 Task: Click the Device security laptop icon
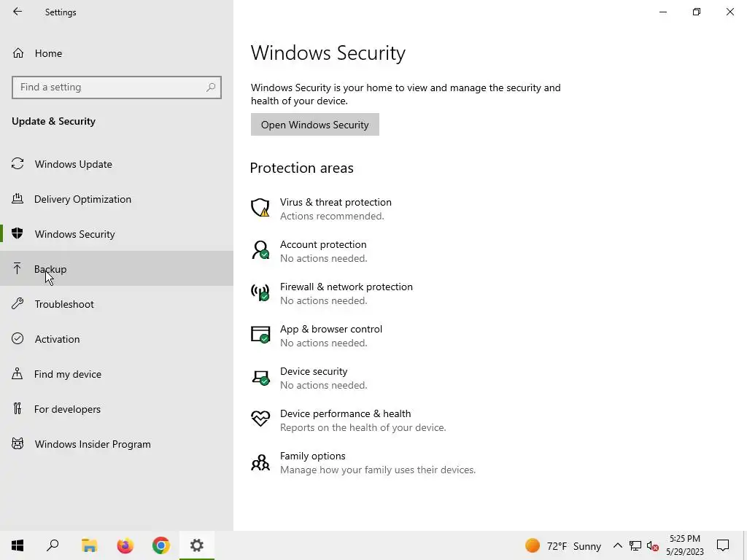point(260,378)
